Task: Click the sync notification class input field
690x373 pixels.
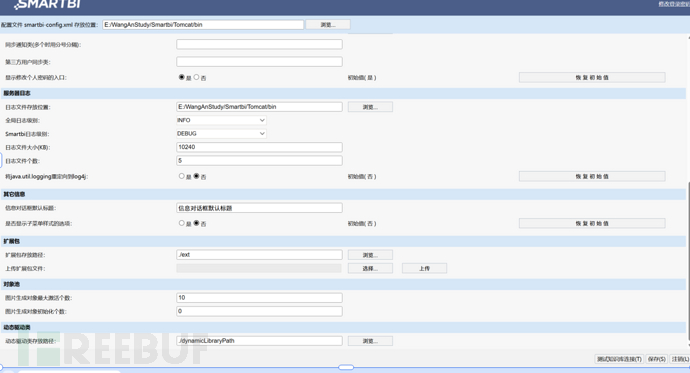Action: click(x=259, y=44)
